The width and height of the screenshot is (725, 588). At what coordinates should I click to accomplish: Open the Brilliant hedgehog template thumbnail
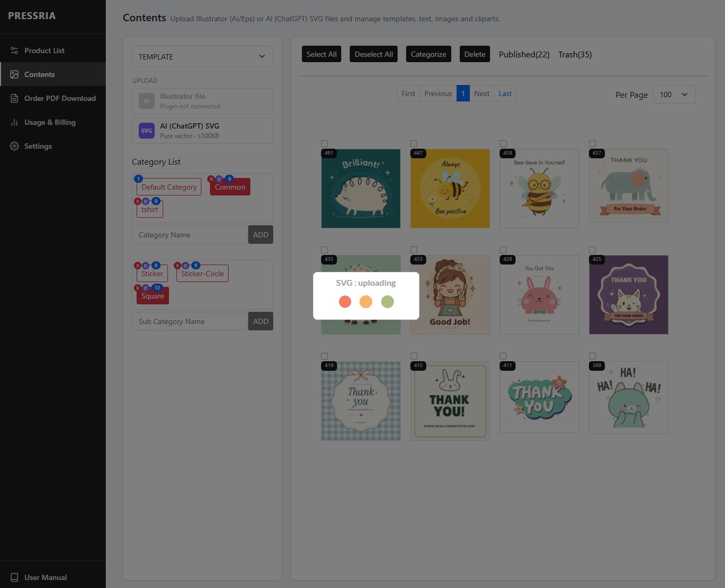coord(361,189)
